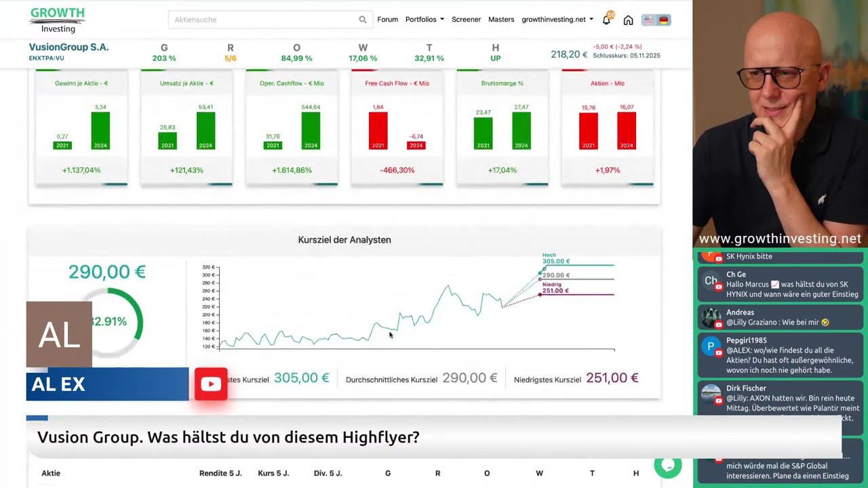Click the Kursziel der Analysten heading
868x488 pixels.
[344, 240]
